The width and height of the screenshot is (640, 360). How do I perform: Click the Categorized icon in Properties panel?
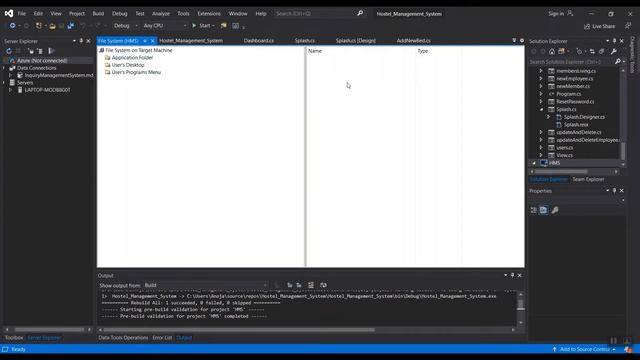point(534,210)
